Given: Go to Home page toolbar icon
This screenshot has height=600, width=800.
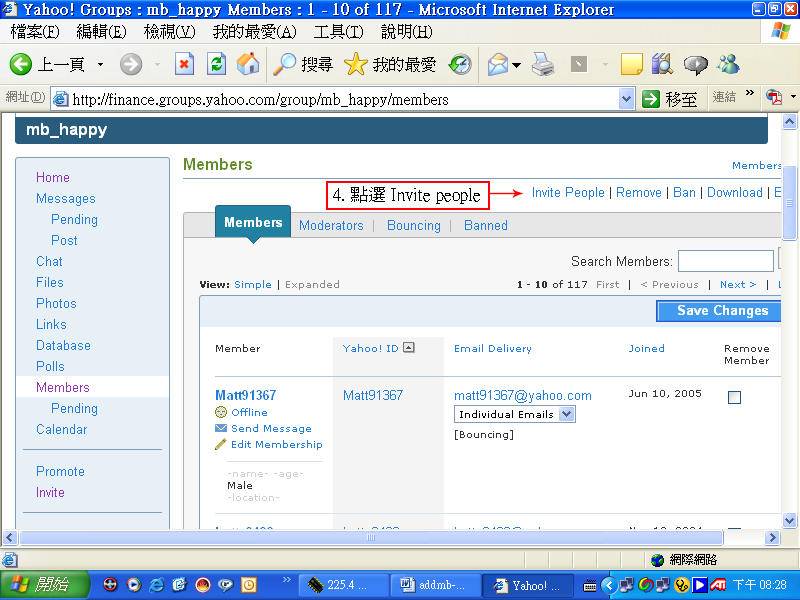Looking at the screenshot, I should 247,65.
